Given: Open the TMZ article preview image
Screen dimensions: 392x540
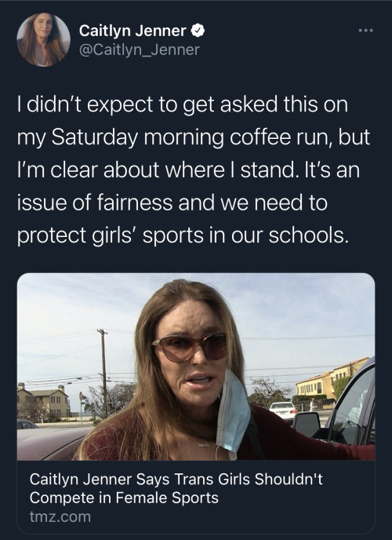Looking at the screenshot, I should coord(196,367).
